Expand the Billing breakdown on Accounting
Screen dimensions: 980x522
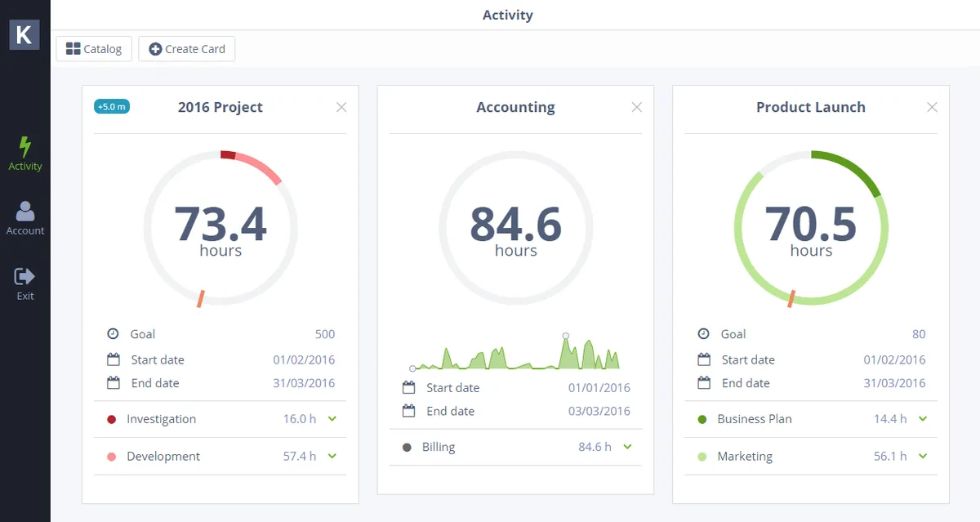(626, 447)
